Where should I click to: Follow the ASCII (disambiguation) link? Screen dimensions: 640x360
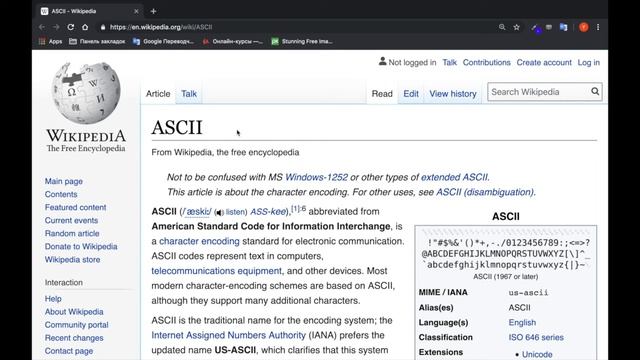tap(485, 192)
